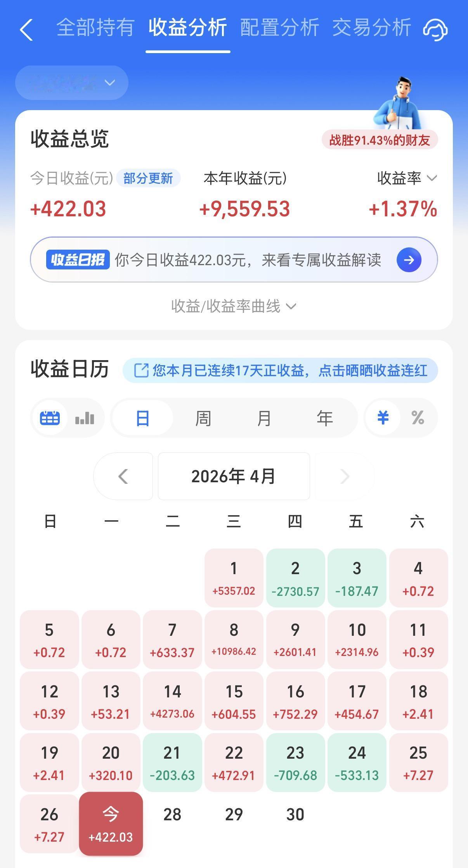
Task: Select calendar day 7 with +633.37
Action: [172, 639]
